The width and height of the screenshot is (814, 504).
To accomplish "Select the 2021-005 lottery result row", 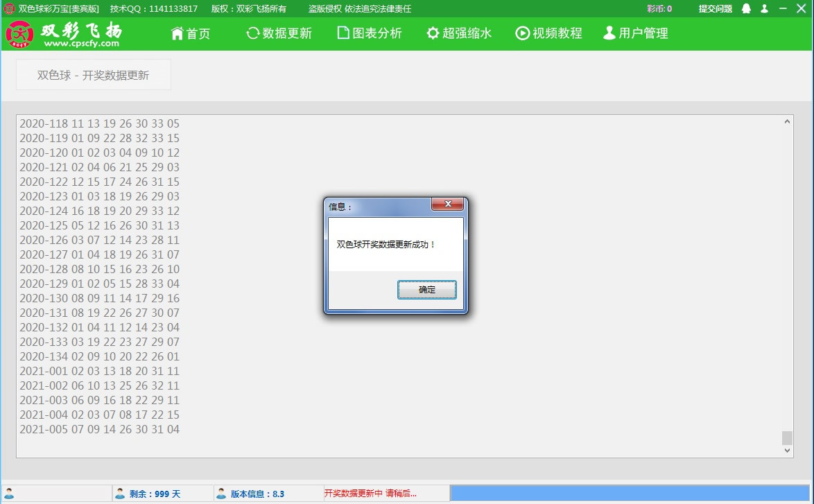I will (100, 430).
